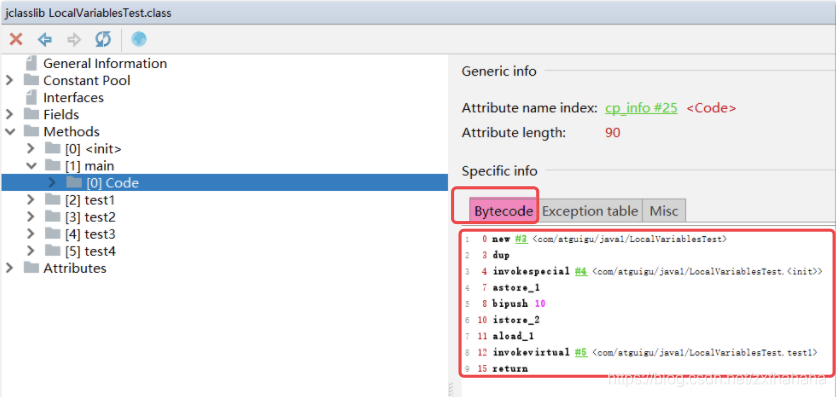Click the 'invokevirtual' instruction text
Screen dimensions: 836x397
531,352
